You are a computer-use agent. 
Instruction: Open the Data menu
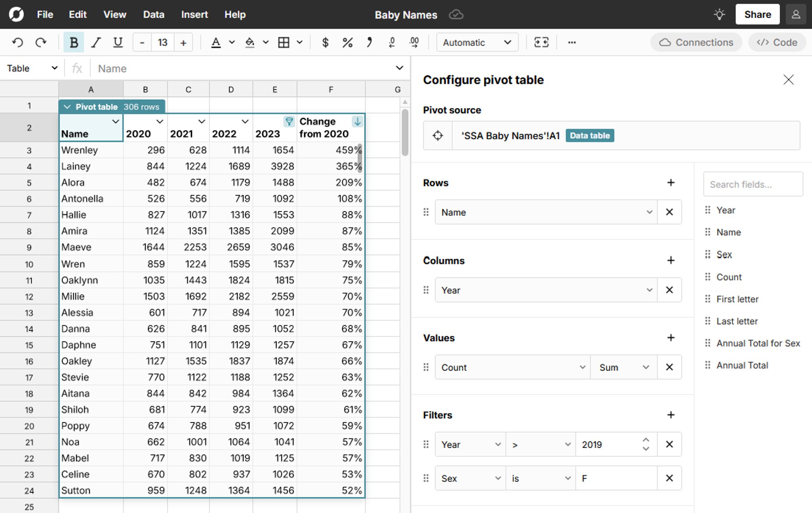154,14
